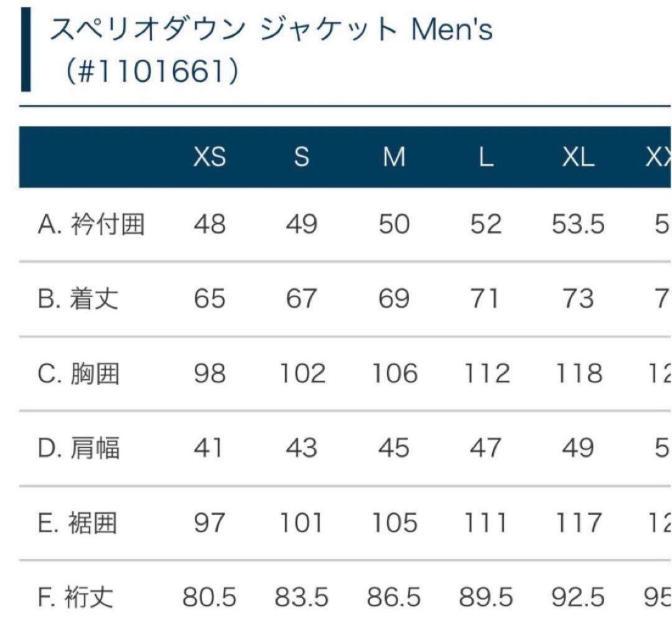Select the XL size column header
The image size is (672, 627).
[578, 158]
